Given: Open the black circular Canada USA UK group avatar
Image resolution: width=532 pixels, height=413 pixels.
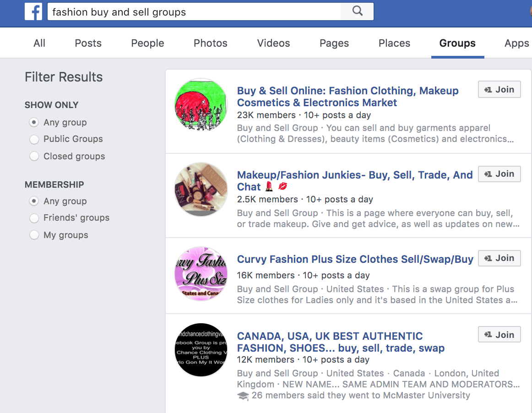Looking at the screenshot, I should tap(201, 350).
